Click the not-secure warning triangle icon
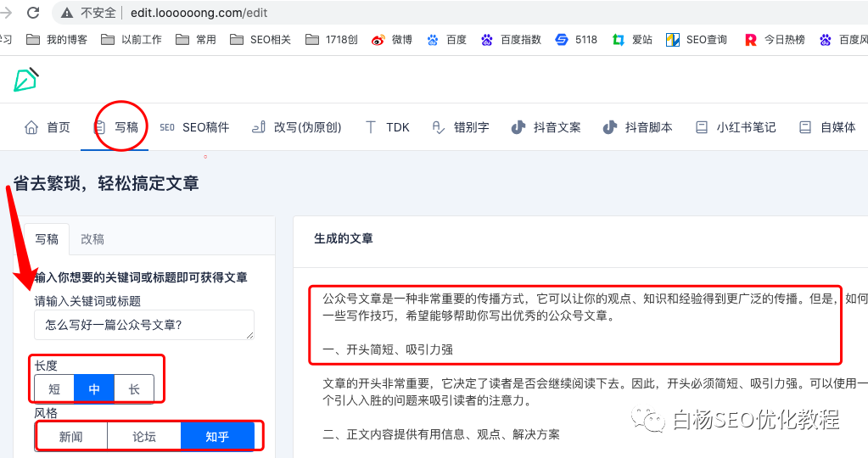Screen dimensions: 868x458 pyautogui.click(x=67, y=13)
